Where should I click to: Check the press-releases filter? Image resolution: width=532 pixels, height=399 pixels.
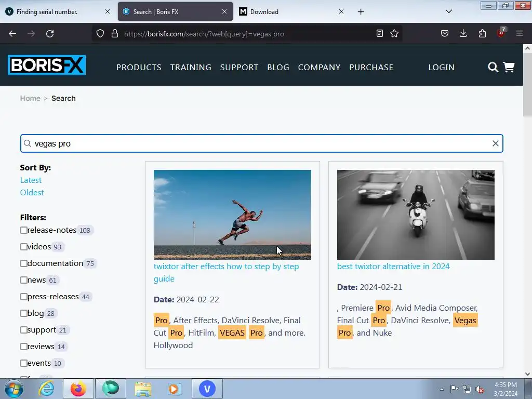click(24, 297)
